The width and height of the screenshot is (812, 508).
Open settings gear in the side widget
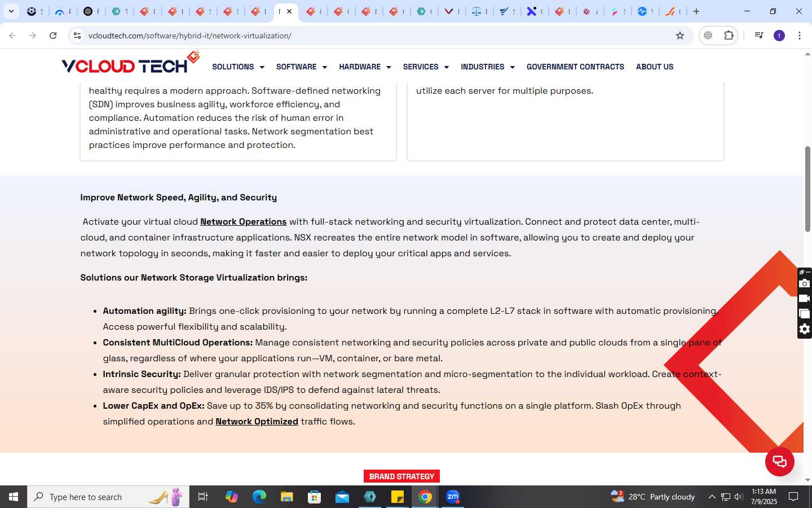pyautogui.click(x=805, y=329)
